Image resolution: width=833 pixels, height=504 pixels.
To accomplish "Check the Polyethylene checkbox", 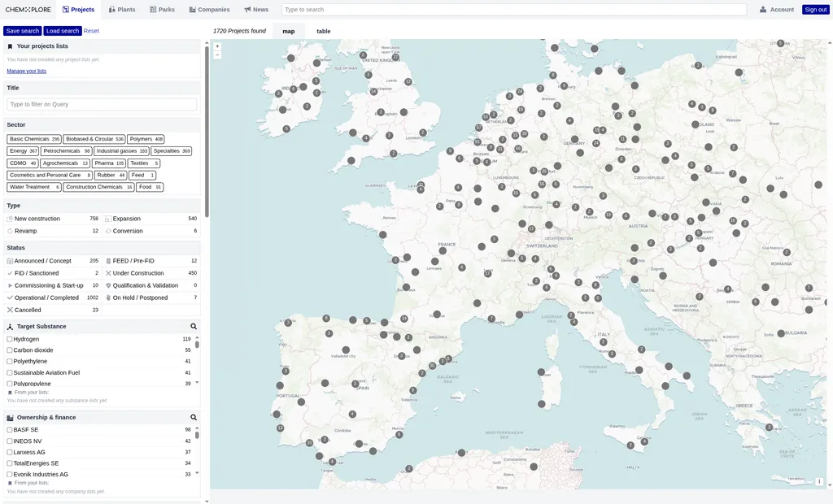I will (10, 361).
